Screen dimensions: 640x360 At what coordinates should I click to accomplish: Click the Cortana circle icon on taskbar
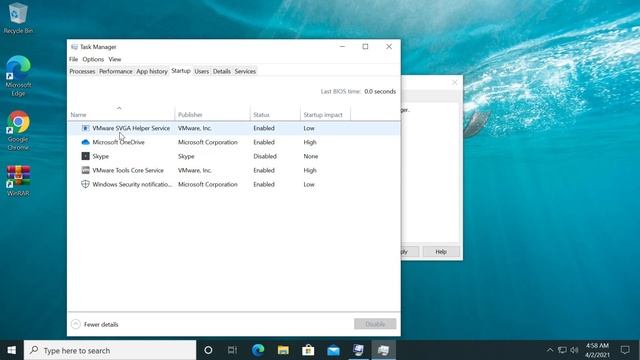coord(208,350)
